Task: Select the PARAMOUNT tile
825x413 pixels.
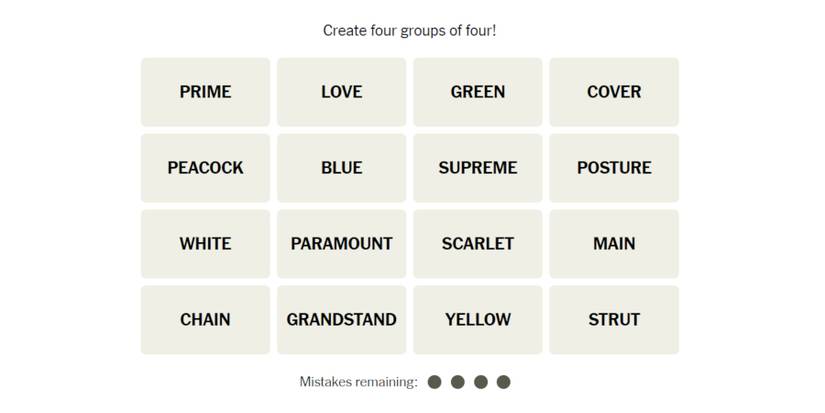Action: (x=341, y=244)
